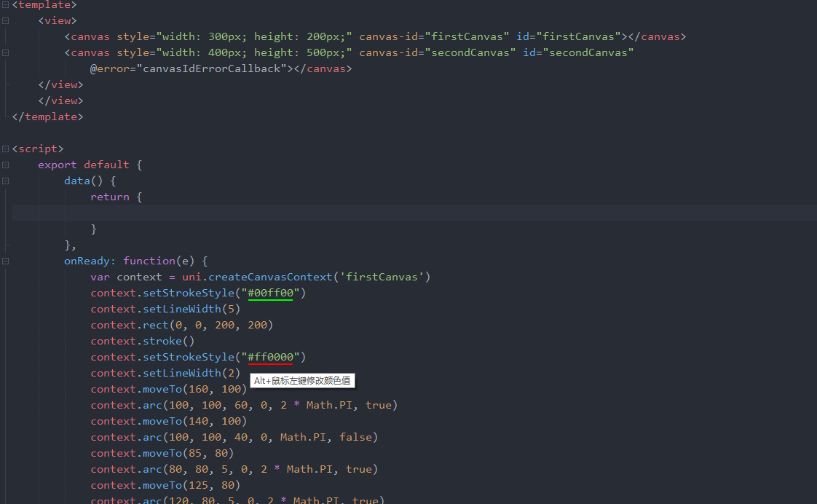Collapse the opening view tag fold marker
Image resolution: width=817 pixels, height=504 pixels.
[6, 20]
